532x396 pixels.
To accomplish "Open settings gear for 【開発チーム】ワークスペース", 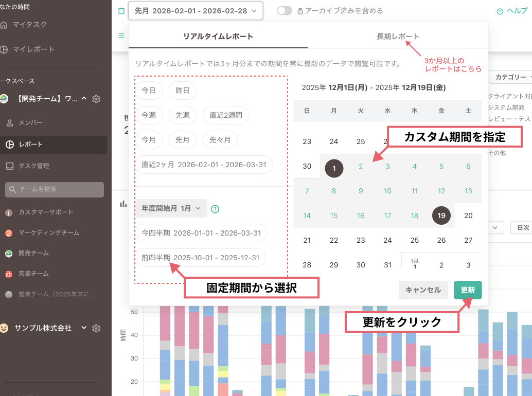I will [x=96, y=99].
